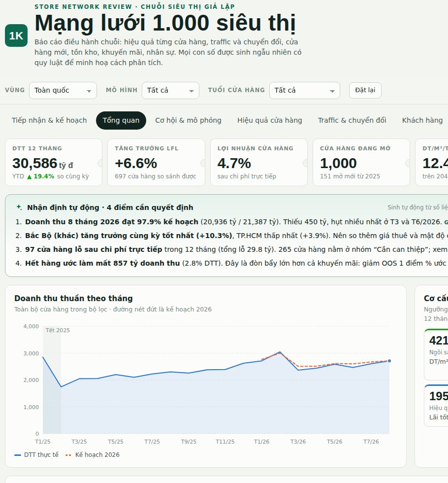Select the Tổng quan tab

coord(121,120)
